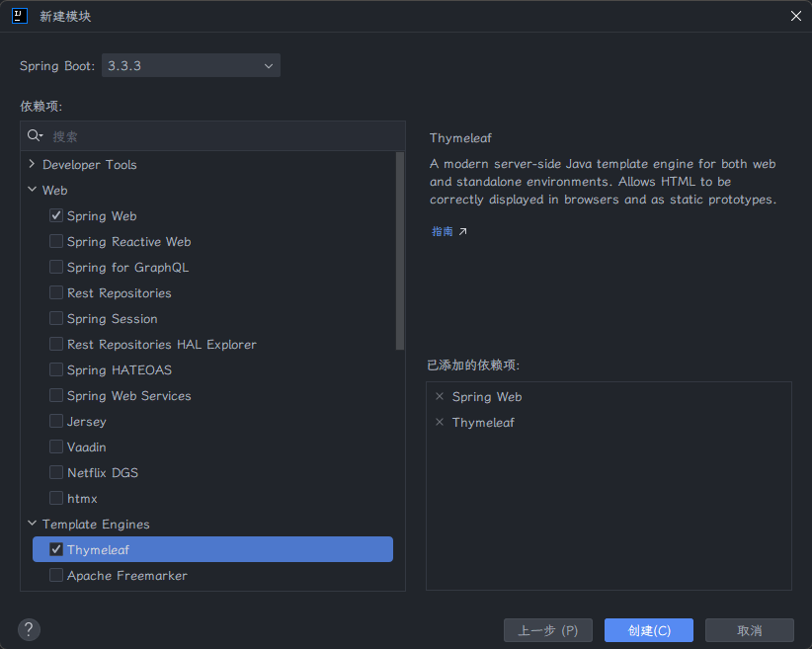812x649 pixels.
Task: Remove Thymeleaf from added dependencies
Action: click(x=440, y=422)
